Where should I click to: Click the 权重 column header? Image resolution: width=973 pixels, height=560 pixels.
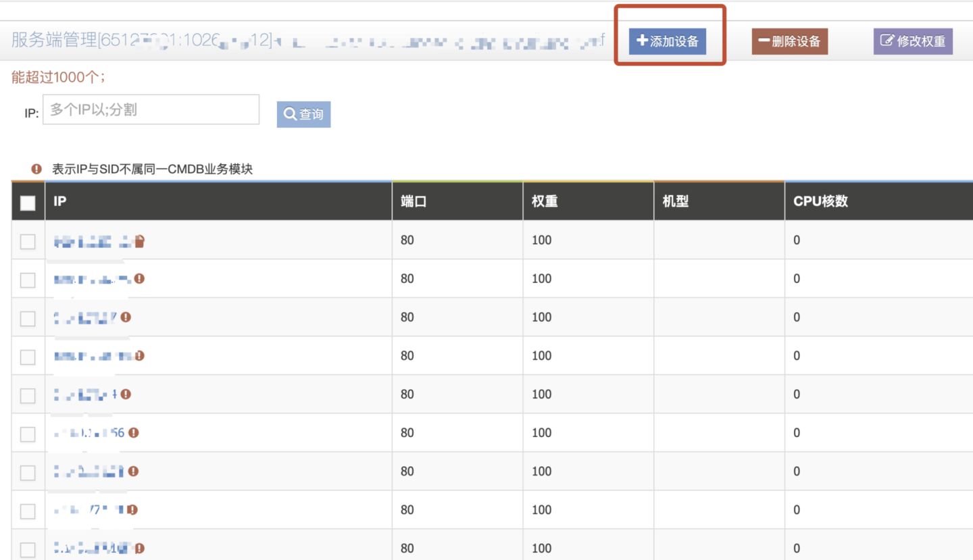(545, 201)
